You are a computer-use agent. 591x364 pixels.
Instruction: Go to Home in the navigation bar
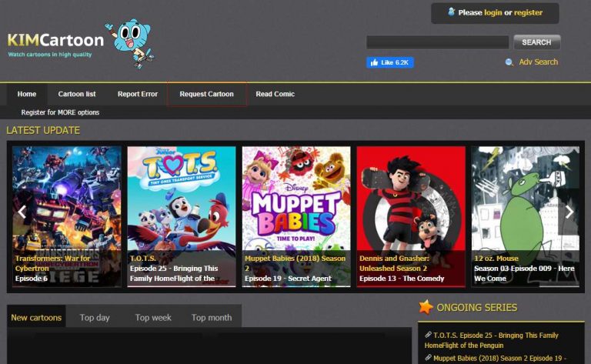tap(27, 94)
